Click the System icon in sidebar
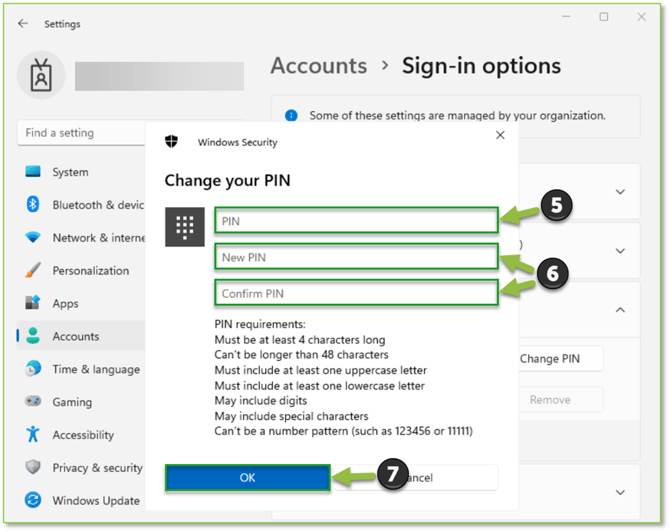670x532 pixels. [33, 172]
